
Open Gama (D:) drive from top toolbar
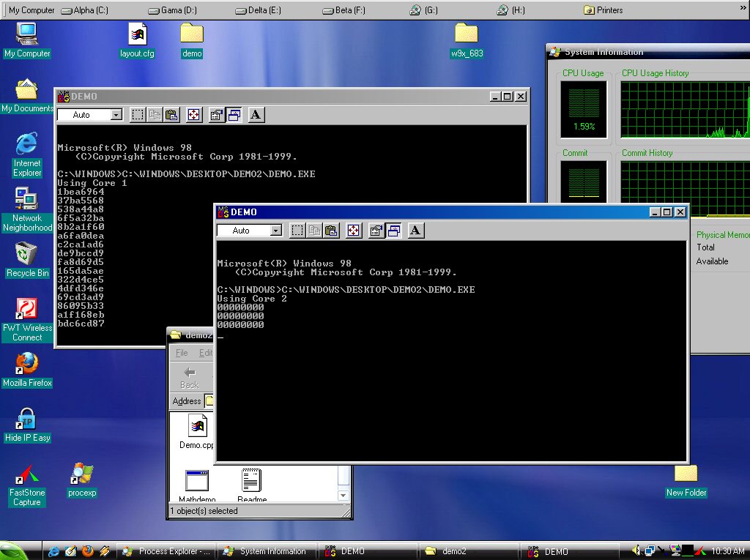pyautogui.click(x=173, y=10)
